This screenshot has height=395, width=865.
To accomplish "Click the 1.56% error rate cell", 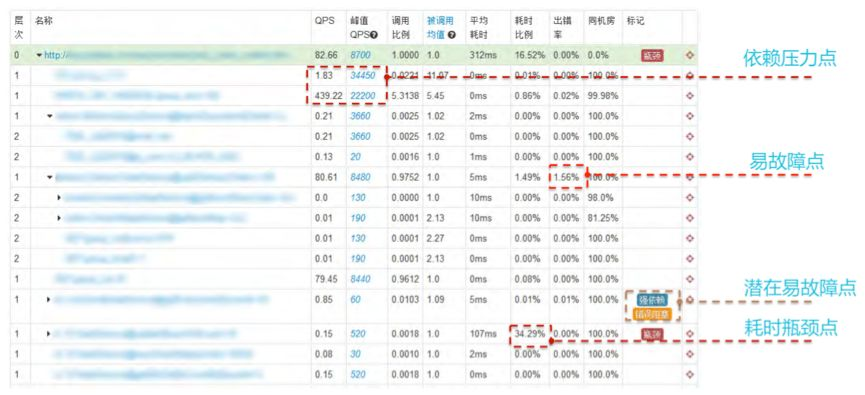I will pos(566,177).
